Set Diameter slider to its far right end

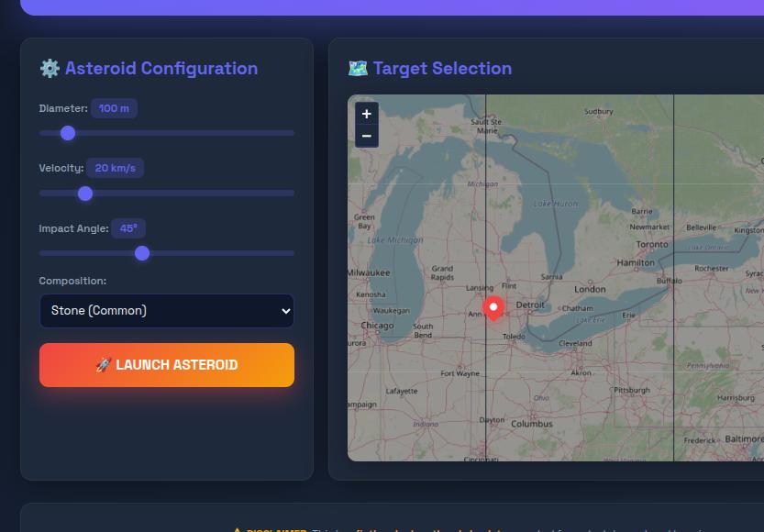(293, 133)
